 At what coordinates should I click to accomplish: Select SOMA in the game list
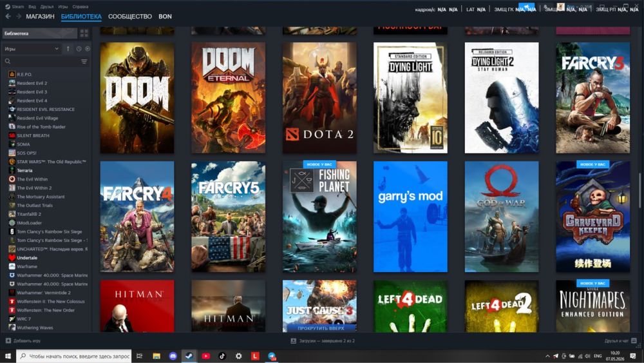pyautogui.click(x=23, y=144)
